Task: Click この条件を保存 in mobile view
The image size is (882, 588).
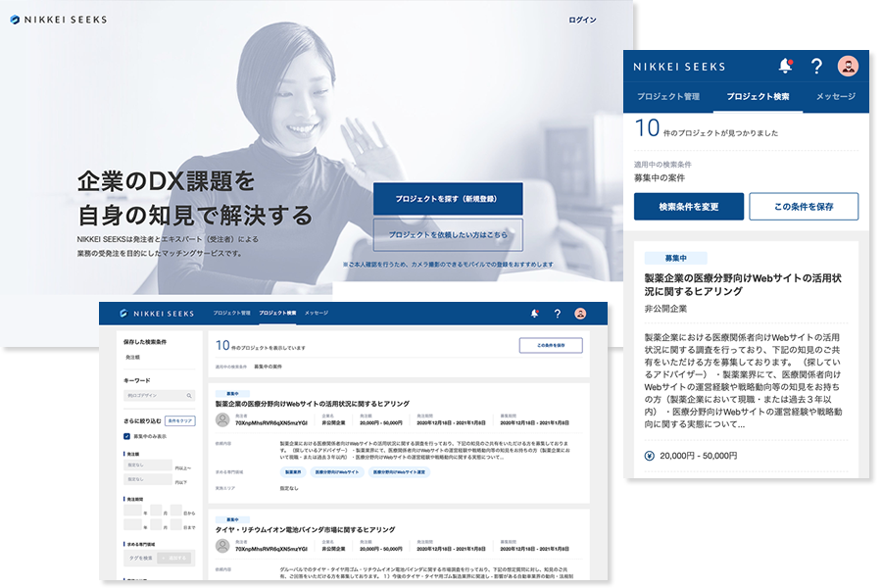Action: coord(804,207)
